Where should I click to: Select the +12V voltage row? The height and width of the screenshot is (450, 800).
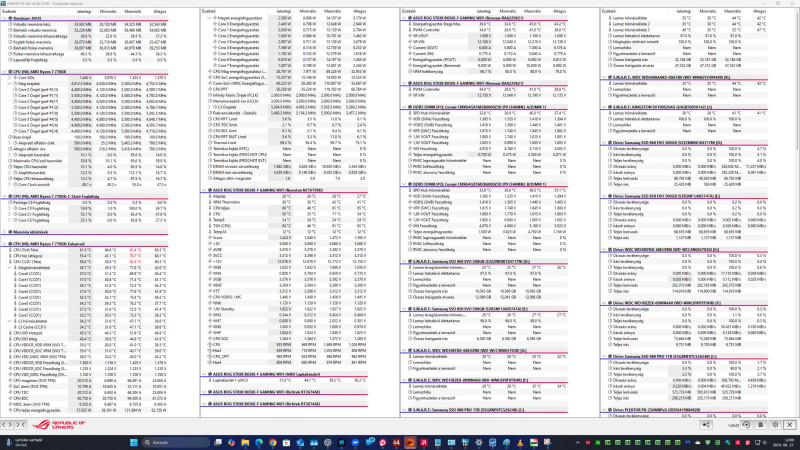(x=284, y=262)
